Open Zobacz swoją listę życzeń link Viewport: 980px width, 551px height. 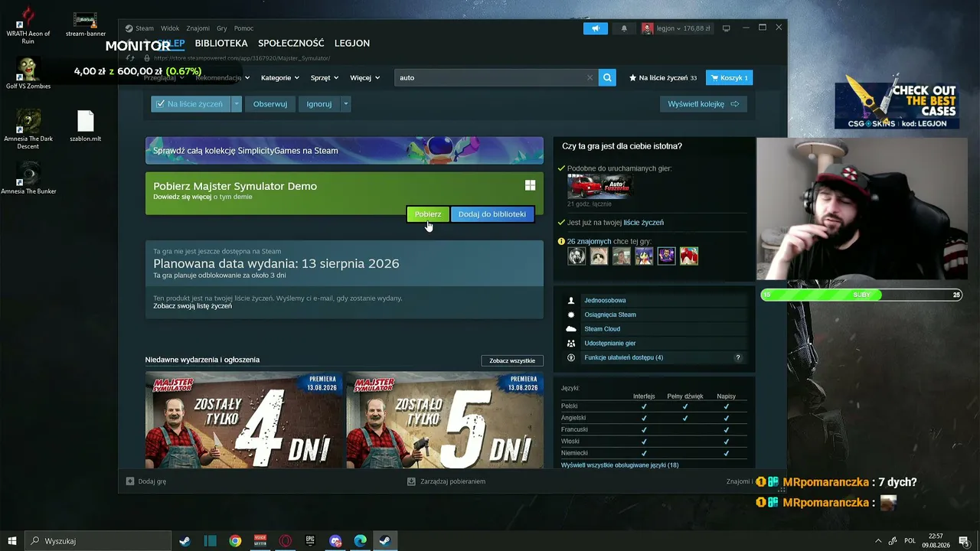click(192, 306)
